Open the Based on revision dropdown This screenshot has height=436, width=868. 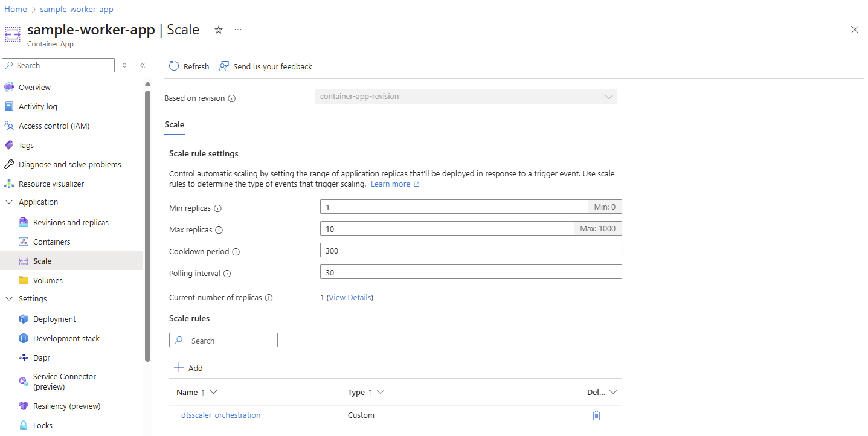coord(608,96)
